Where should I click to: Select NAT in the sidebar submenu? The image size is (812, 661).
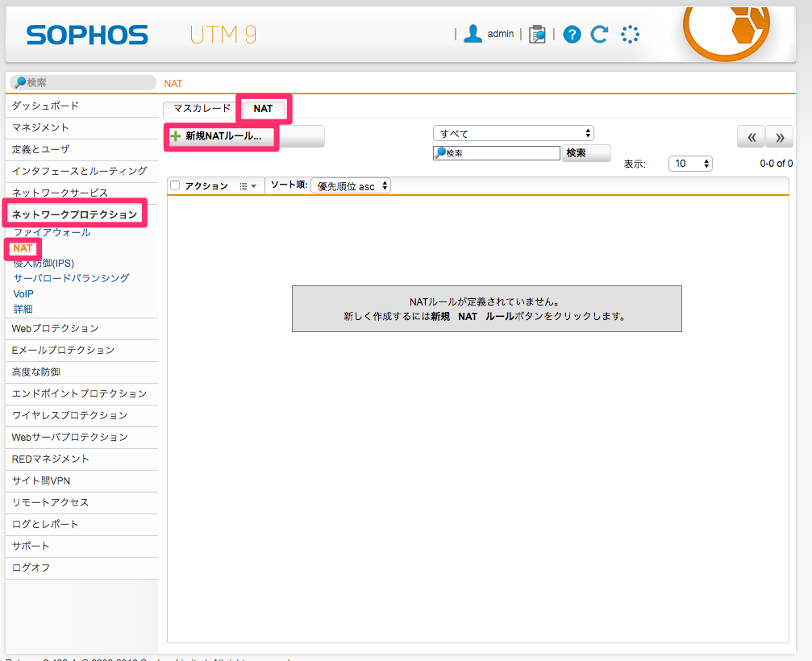click(23, 248)
